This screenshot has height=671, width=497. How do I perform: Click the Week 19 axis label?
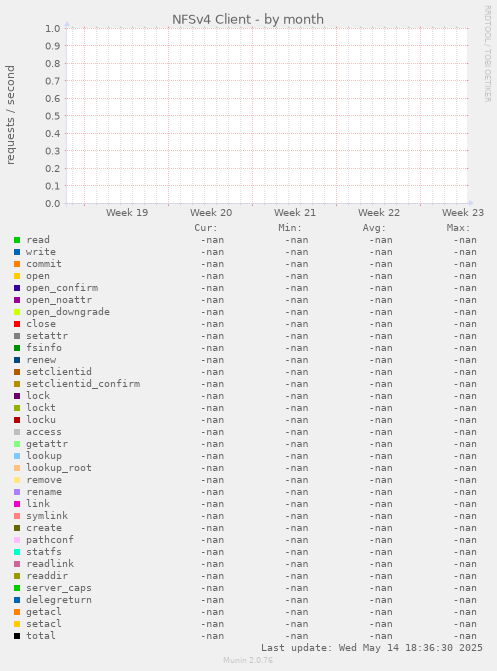127,213
